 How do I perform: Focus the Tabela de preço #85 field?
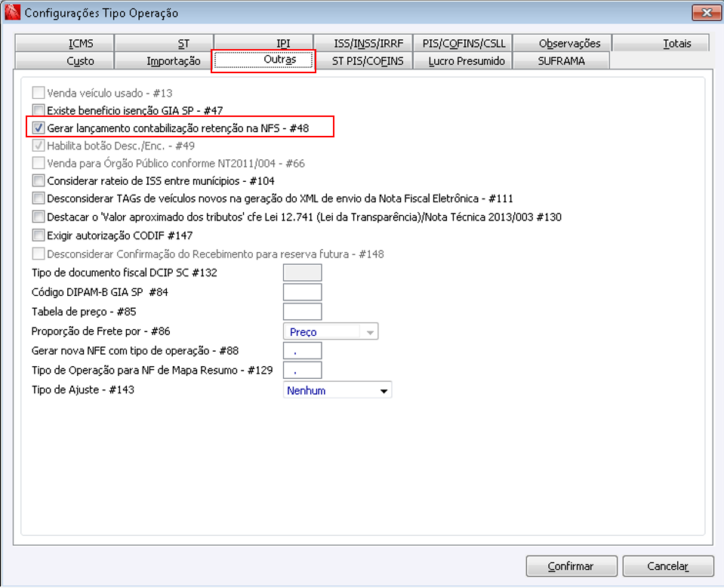303,312
